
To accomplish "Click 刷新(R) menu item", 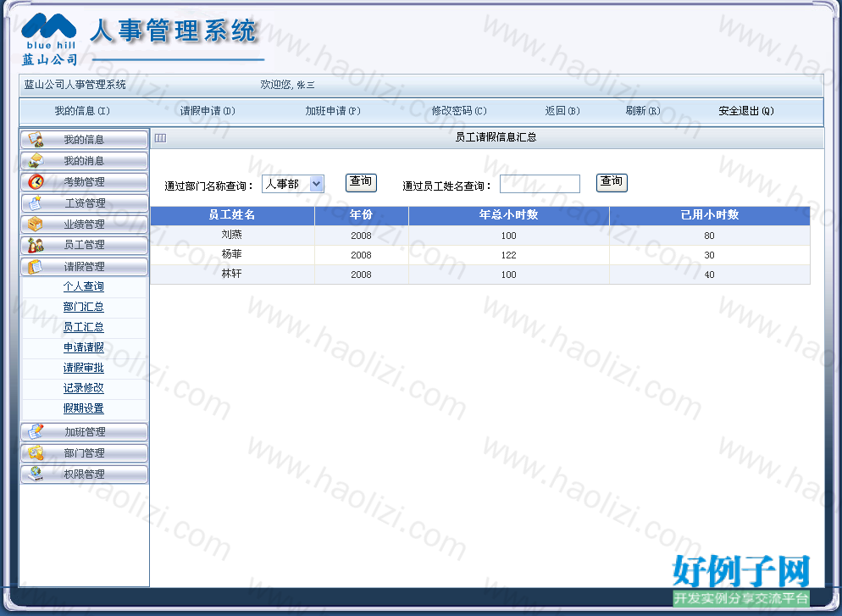I will point(643,111).
